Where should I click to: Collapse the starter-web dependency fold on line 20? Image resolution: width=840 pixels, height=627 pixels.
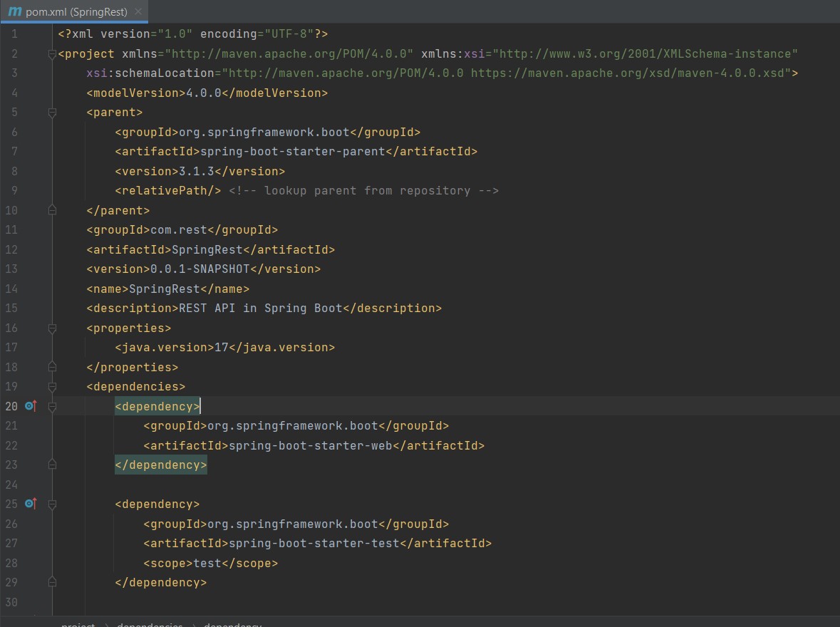tap(52, 407)
